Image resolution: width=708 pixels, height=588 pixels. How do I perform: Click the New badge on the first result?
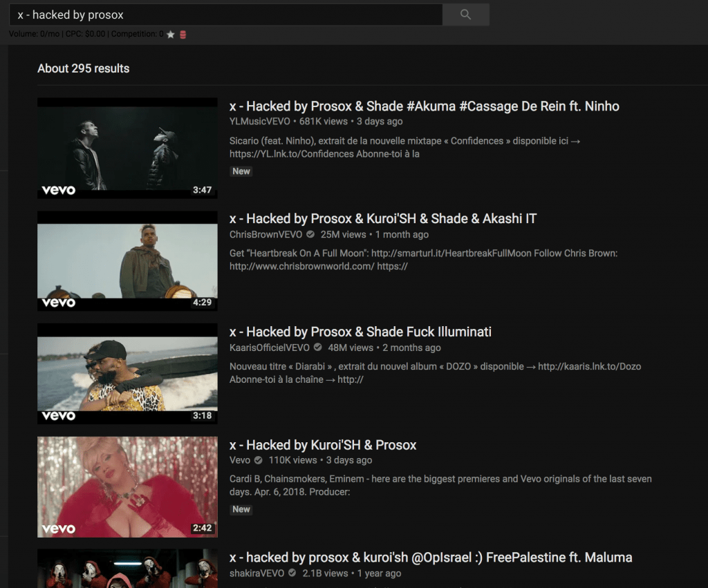click(x=241, y=171)
